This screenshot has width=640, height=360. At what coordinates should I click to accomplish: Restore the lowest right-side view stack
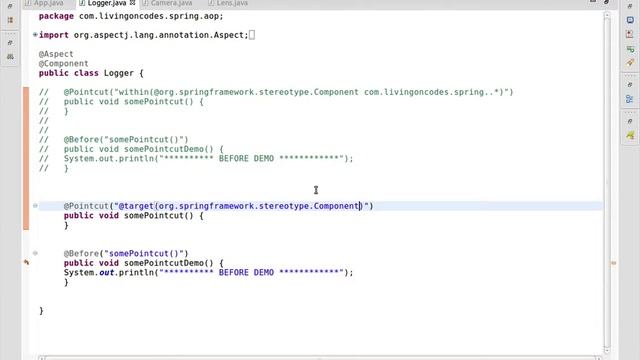[630, 121]
